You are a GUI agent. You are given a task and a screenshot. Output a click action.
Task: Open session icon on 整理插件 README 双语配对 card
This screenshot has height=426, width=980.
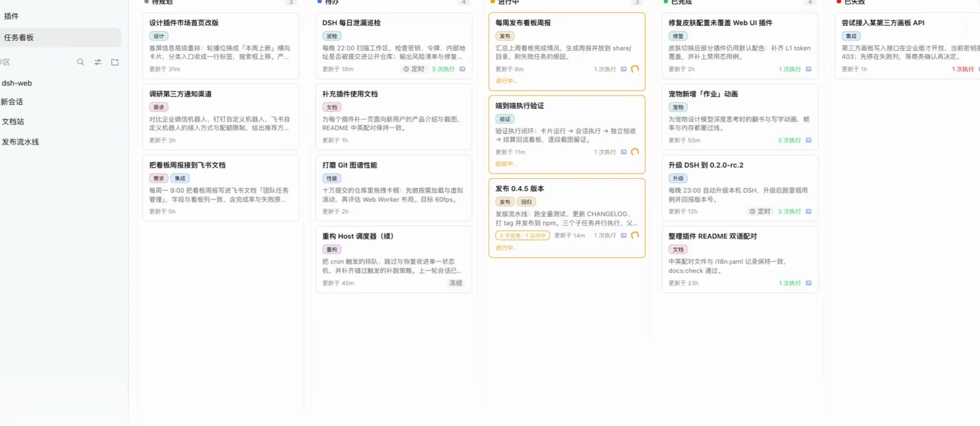pos(809,283)
